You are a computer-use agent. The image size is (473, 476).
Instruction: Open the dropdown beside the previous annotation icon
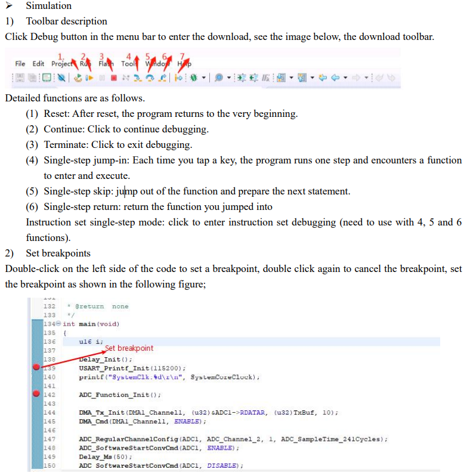pyautogui.click(x=312, y=78)
